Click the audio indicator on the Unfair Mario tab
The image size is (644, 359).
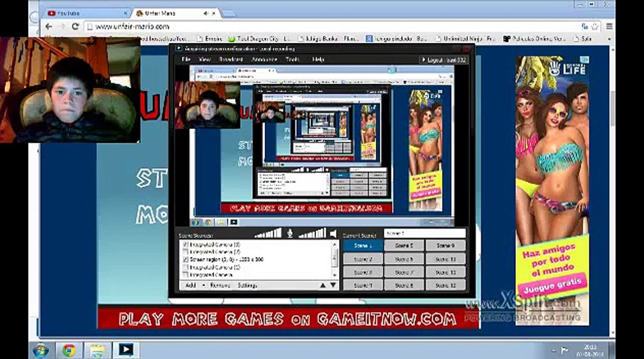pyautogui.click(x=206, y=13)
